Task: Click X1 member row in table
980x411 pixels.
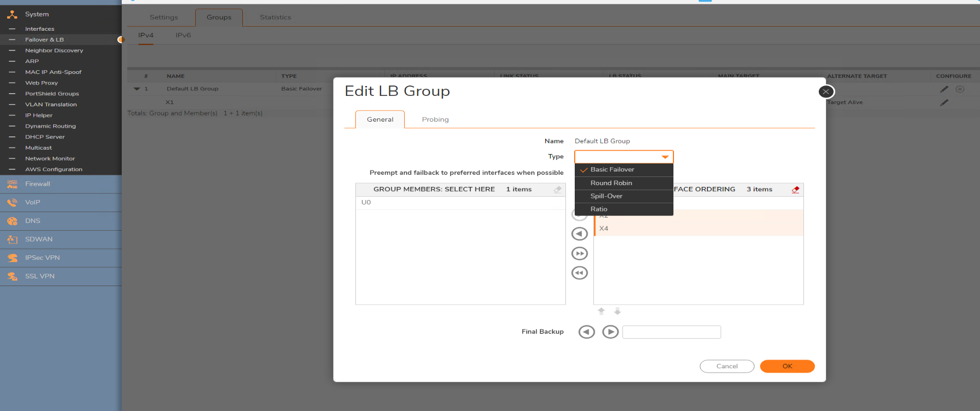Action: pyautogui.click(x=169, y=102)
